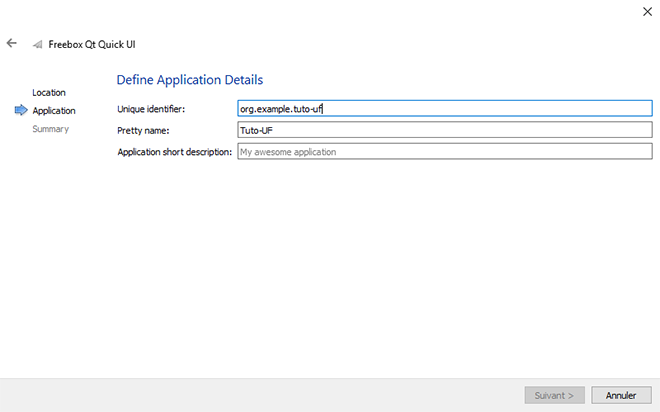Click the 'Application short description:' label
Viewport: 660px width, 412px height.
click(174, 152)
